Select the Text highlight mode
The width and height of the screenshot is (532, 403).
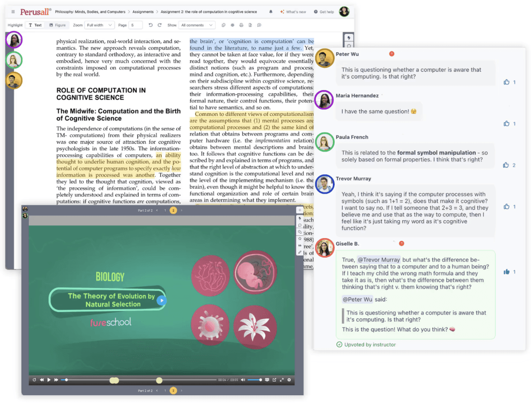[35, 25]
